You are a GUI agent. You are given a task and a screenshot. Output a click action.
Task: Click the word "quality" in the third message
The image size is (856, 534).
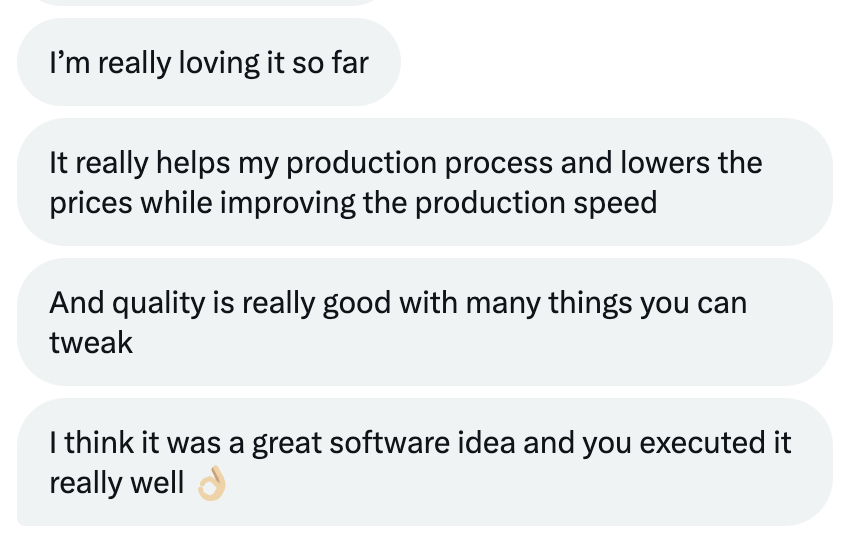(x=158, y=302)
